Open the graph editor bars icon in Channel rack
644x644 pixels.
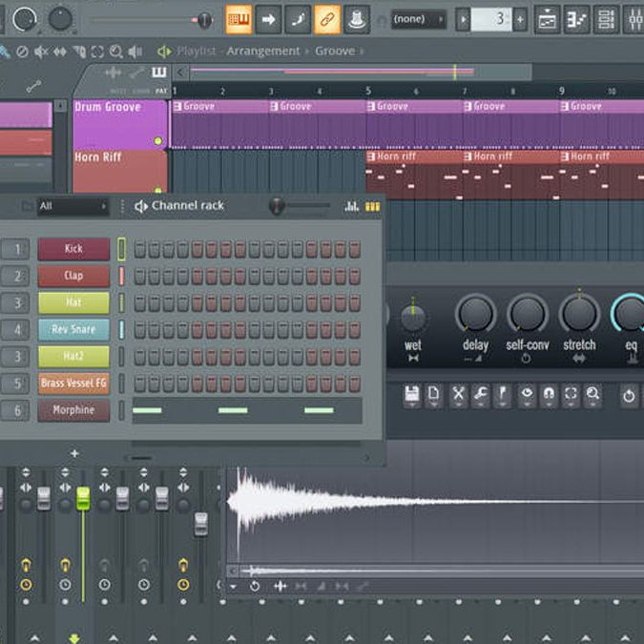pyautogui.click(x=352, y=206)
